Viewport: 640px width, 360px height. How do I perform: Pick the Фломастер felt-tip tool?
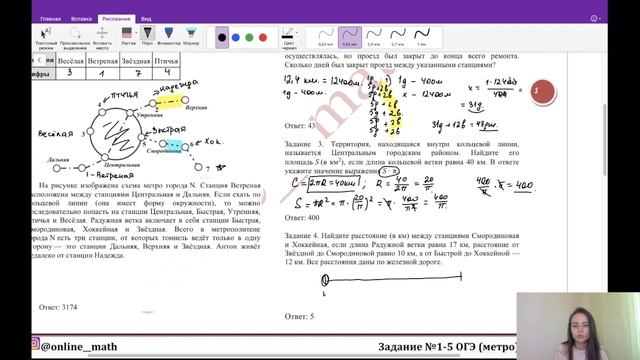click(169, 36)
